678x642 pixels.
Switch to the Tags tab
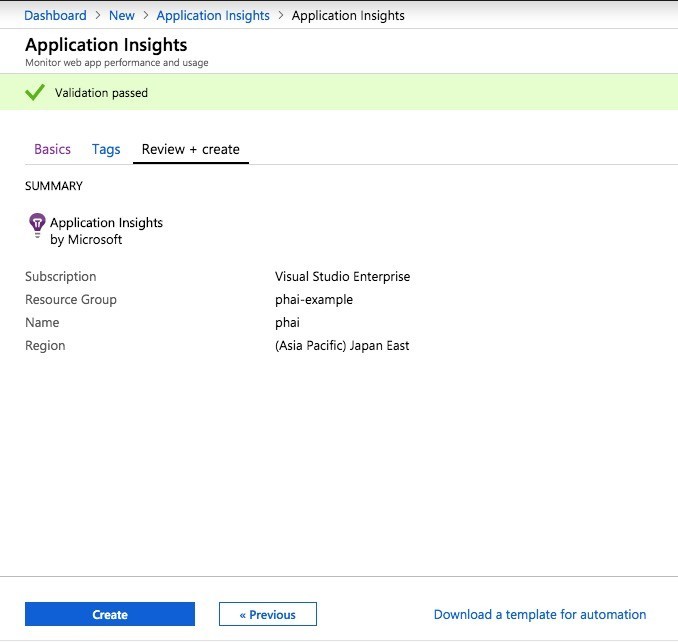[106, 149]
